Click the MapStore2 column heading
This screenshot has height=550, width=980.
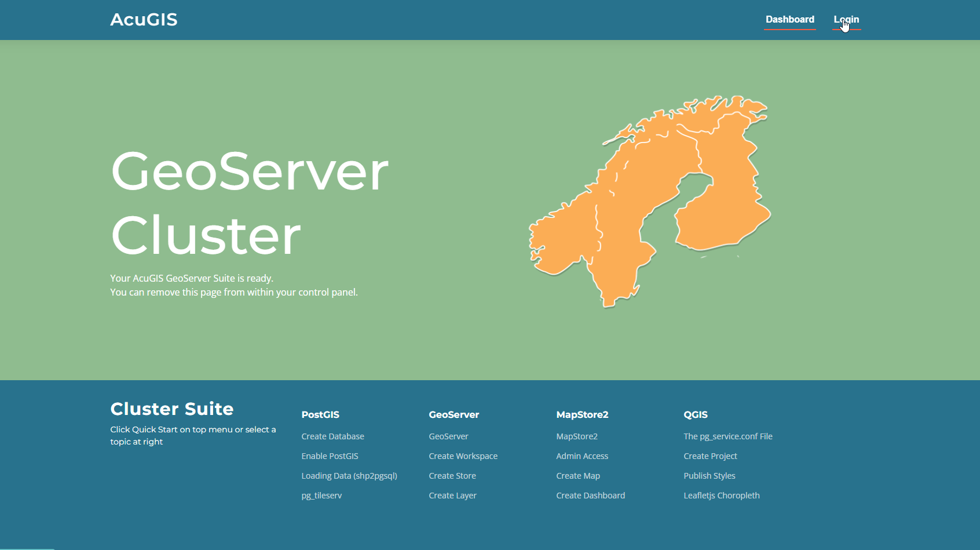(x=582, y=414)
